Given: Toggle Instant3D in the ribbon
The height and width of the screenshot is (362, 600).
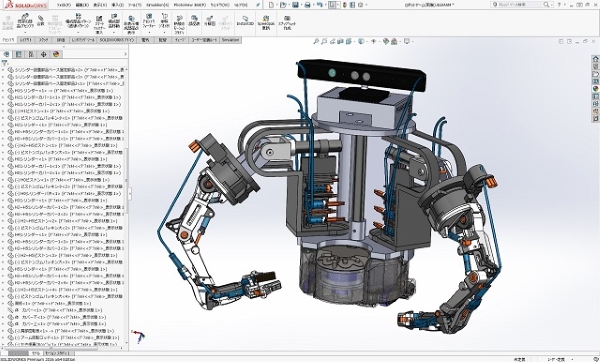Looking at the screenshot, I should (245, 21).
